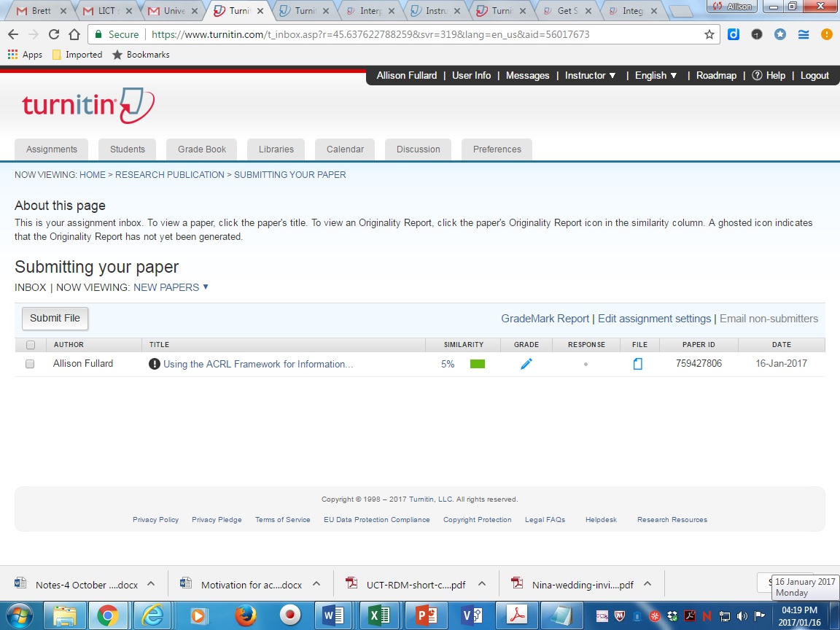
Task: Toggle the select-all checkbox in header
Action: coord(30,345)
